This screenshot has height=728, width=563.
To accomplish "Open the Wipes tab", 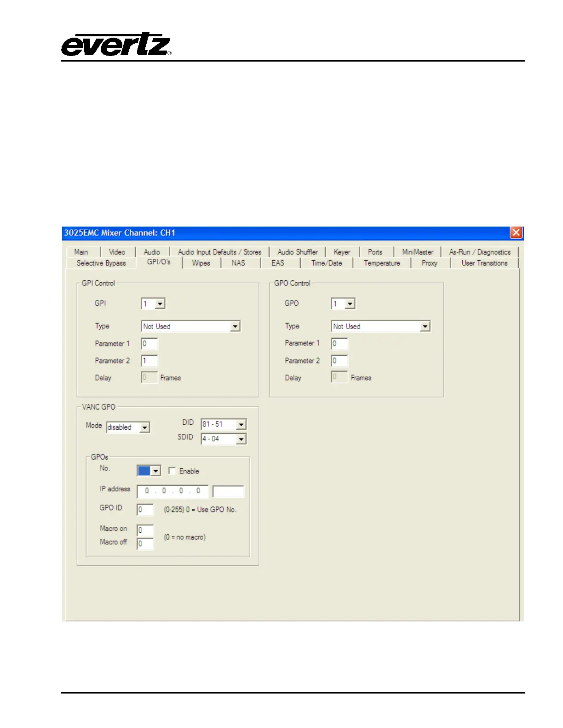I will pyautogui.click(x=201, y=263).
